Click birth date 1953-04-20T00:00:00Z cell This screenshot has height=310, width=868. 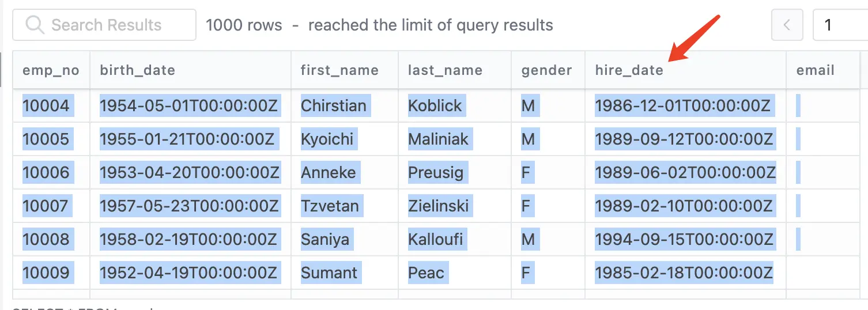[191, 172]
